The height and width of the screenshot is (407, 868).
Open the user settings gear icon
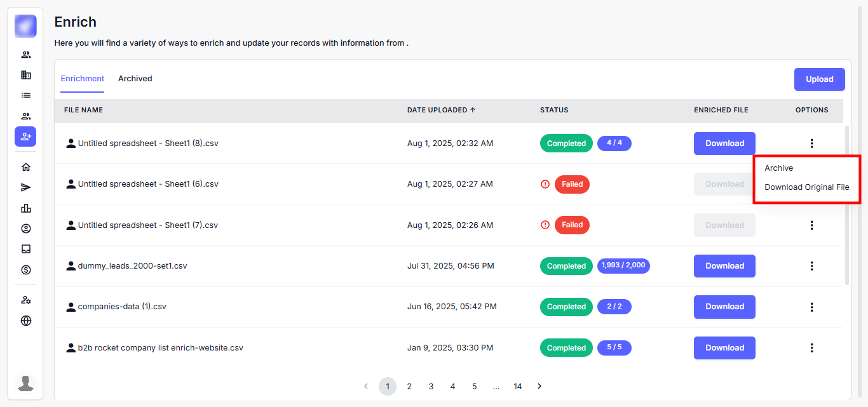[26, 300]
